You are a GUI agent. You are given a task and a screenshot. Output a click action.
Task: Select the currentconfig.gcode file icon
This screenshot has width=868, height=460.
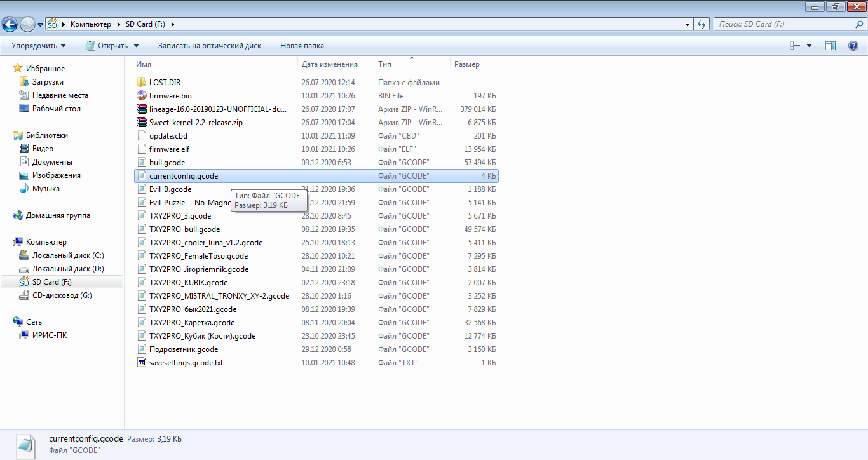(142, 176)
